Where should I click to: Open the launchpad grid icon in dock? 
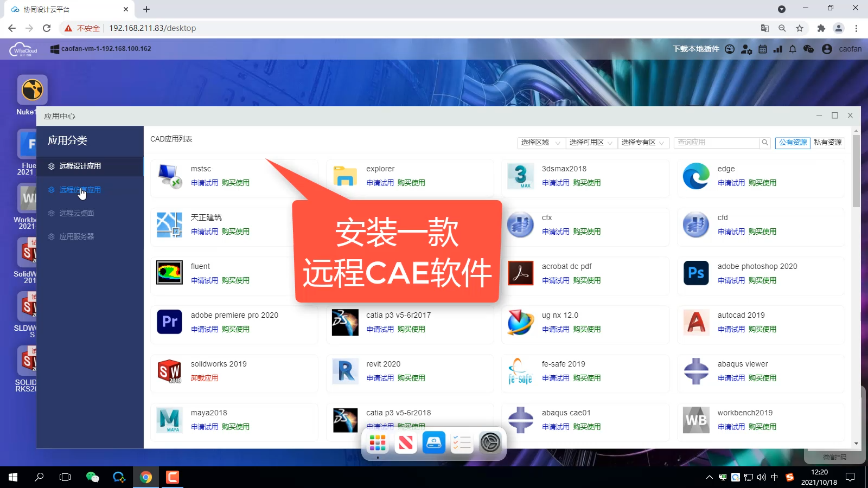click(x=378, y=444)
